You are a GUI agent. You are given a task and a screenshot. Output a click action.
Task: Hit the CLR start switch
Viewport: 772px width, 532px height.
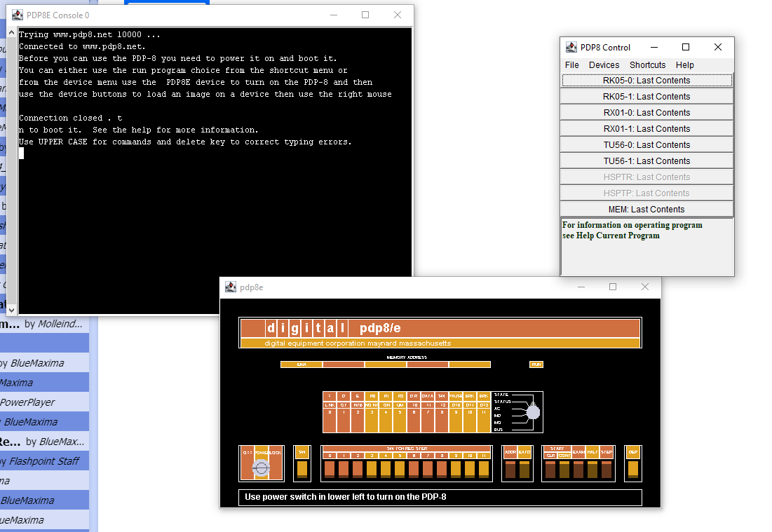click(x=550, y=470)
